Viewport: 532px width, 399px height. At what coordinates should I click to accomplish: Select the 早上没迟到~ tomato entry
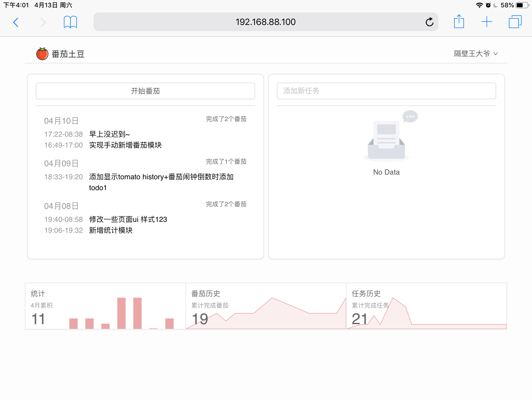pyautogui.click(x=109, y=134)
